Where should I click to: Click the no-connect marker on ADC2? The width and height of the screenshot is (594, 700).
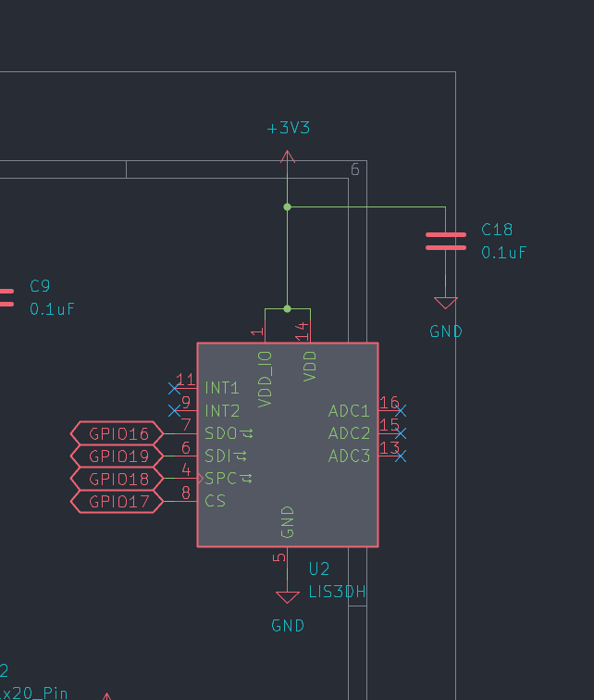401,432
